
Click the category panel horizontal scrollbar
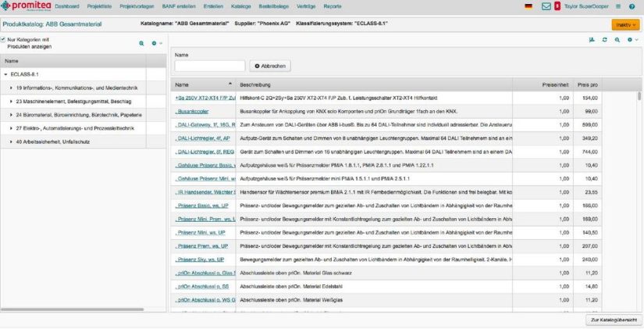pyautogui.click(x=72, y=309)
